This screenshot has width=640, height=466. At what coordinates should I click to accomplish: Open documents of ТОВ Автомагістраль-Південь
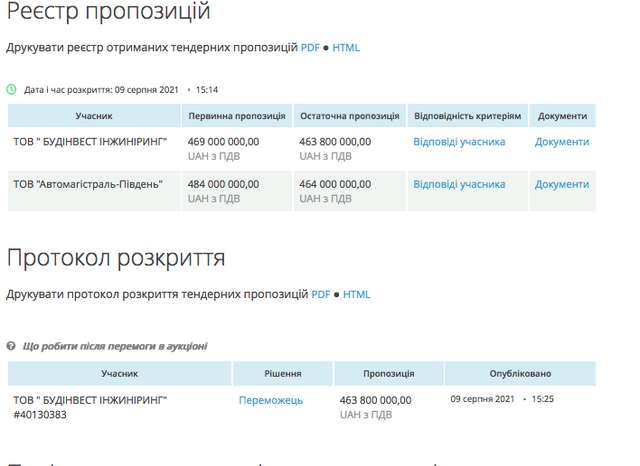pos(562,184)
